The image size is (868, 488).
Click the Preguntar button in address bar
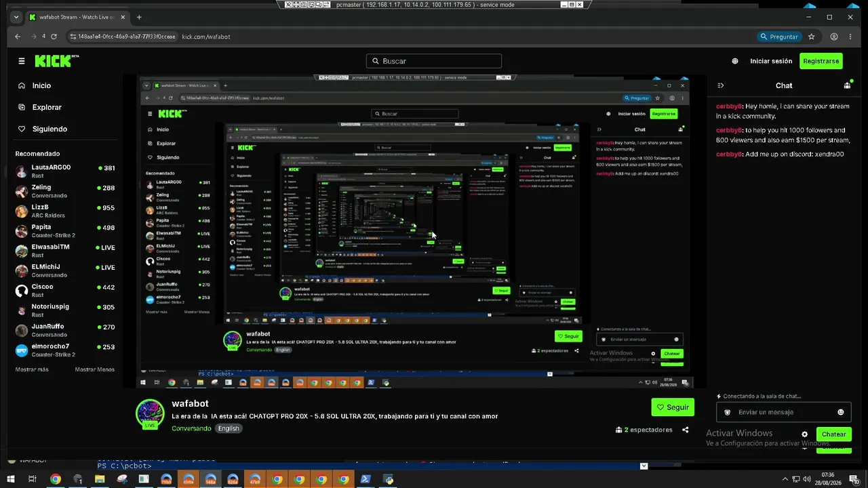click(x=778, y=37)
